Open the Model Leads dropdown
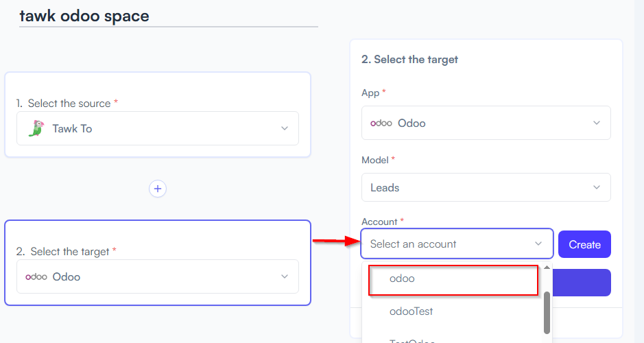Screen dimensions: 644x343 coord(486,187)
